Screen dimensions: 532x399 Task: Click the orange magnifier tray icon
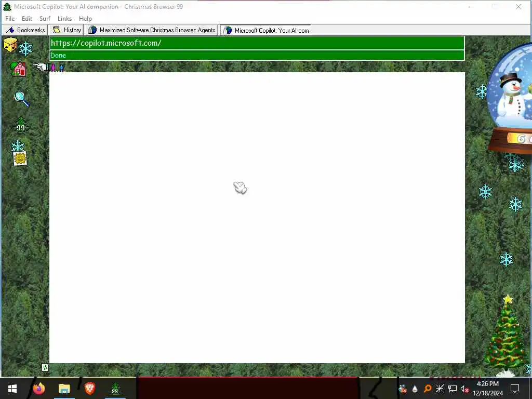(x=427, y=389)
